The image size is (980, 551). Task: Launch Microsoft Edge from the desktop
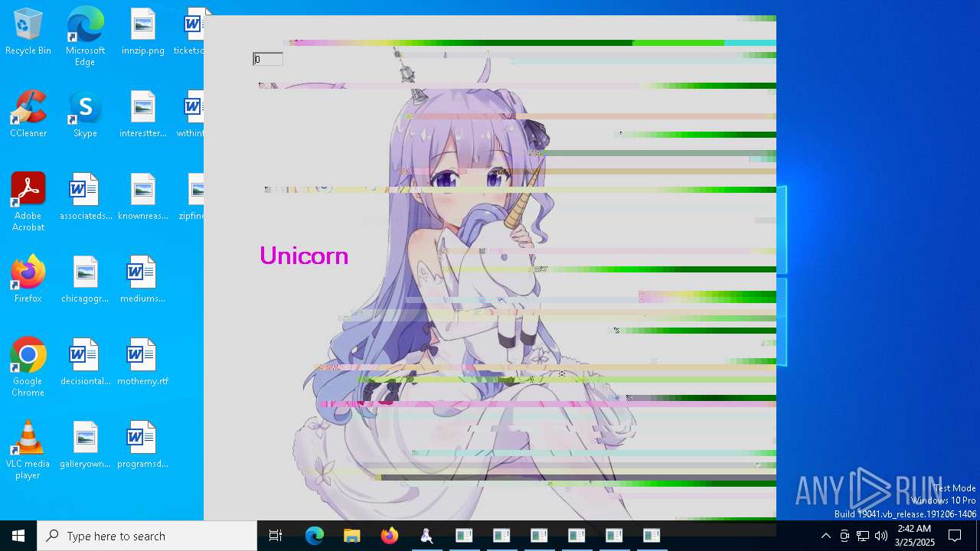point(85,37)
